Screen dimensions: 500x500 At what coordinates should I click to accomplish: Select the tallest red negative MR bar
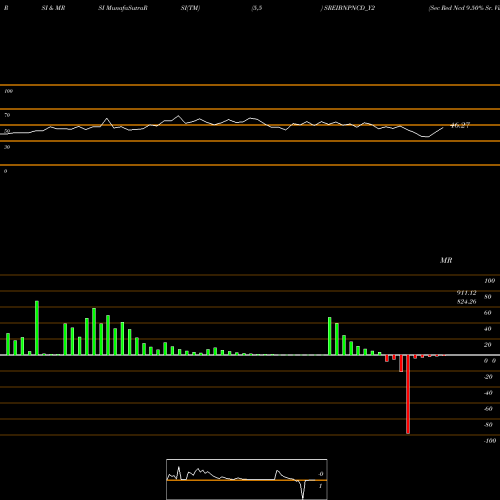click(x=408, y=394)
